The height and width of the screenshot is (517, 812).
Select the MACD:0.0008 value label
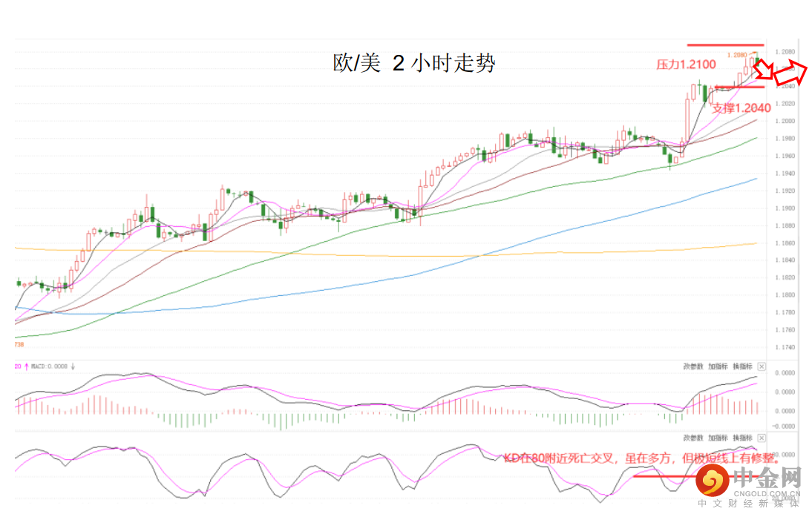(49, 366)
